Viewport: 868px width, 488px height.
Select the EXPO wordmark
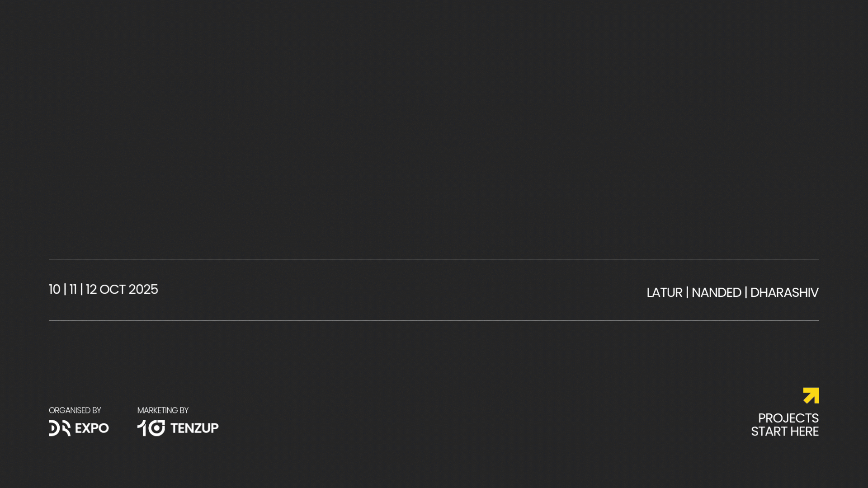pyautogui.click(x=92, y=428)
